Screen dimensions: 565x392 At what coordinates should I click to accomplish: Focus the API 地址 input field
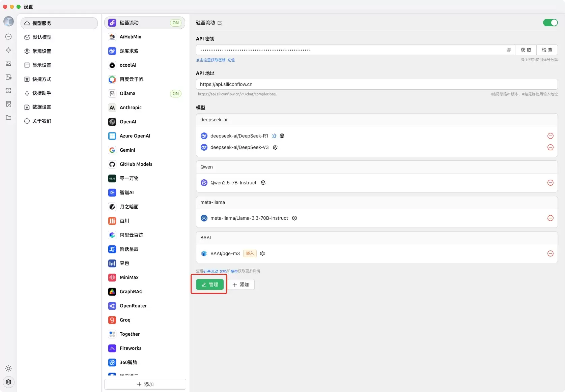[377, 84]
